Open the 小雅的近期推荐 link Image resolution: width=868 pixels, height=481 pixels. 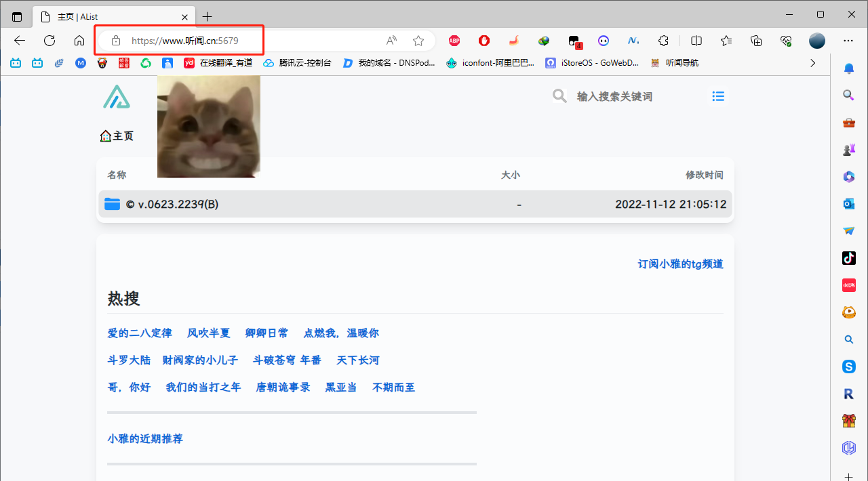pyautogui.click(x=145, y=438)
